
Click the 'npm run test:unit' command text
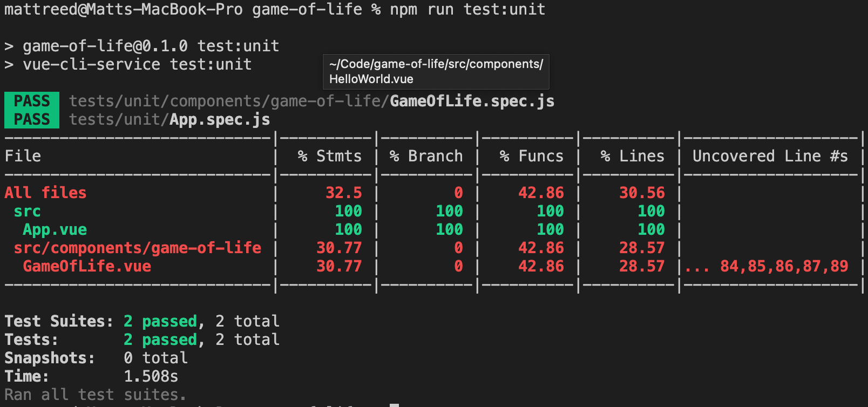[467, 9]
